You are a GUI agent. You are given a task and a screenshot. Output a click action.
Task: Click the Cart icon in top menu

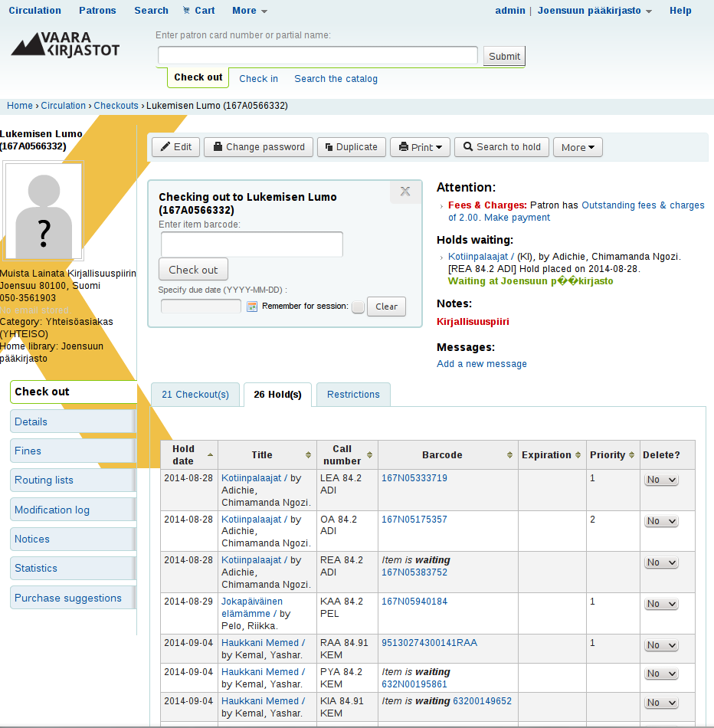pyautogui.click(x=187, y=11)
